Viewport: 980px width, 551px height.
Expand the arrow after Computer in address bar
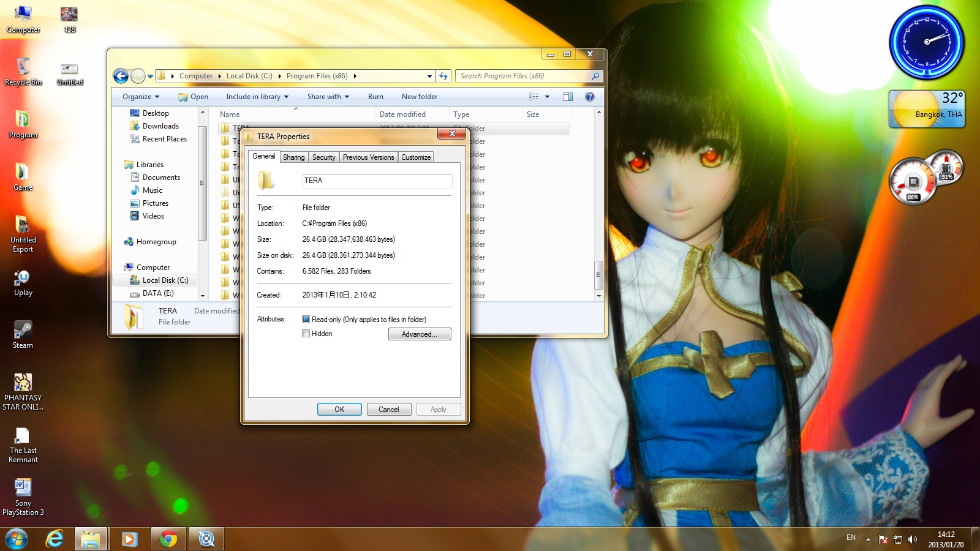tap(219, 76)
